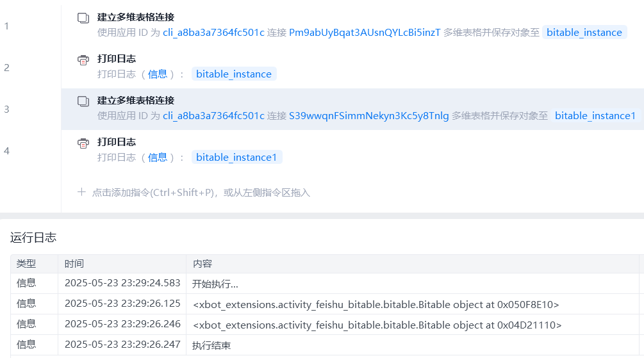Viewport: 644px width, 358px height.
Task: Select the bitable_instance1 variable in step 3
Action: (595, 116)
